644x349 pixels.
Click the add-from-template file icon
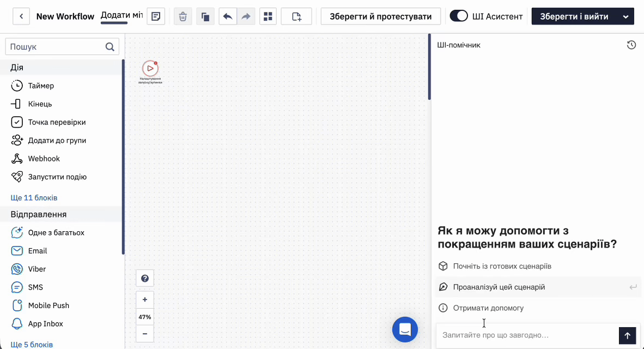[x=296, y=16]
